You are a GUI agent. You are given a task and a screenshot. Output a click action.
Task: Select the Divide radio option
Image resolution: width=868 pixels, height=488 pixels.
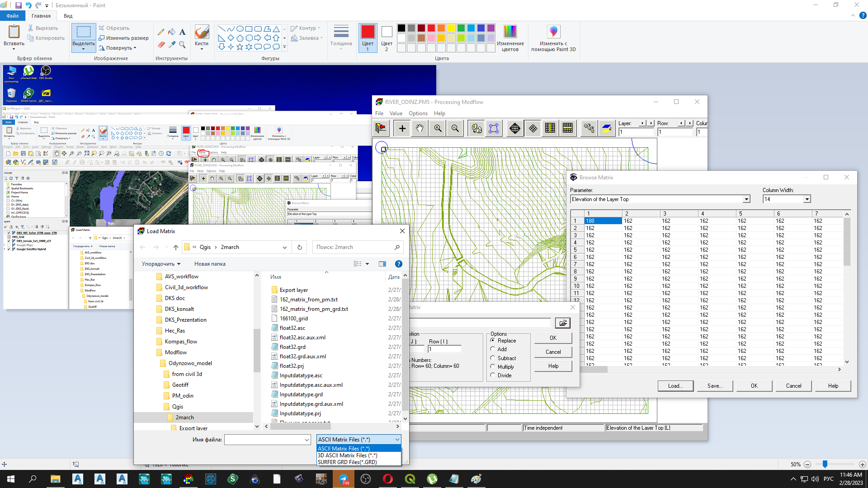[x=493, y=375]
